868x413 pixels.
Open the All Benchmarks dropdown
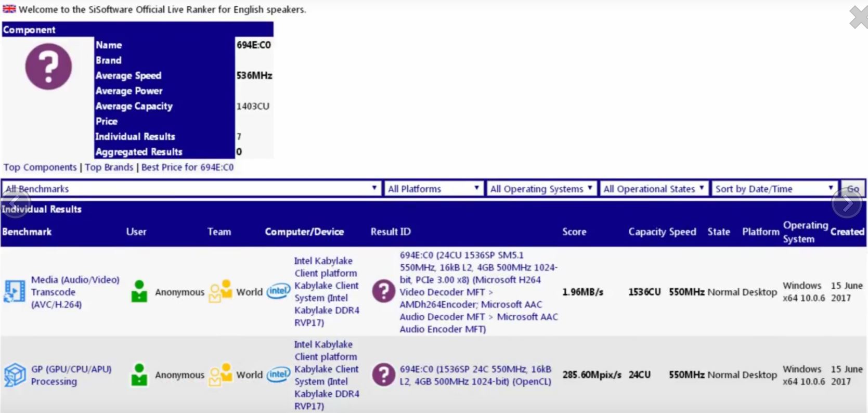point(191,189)
